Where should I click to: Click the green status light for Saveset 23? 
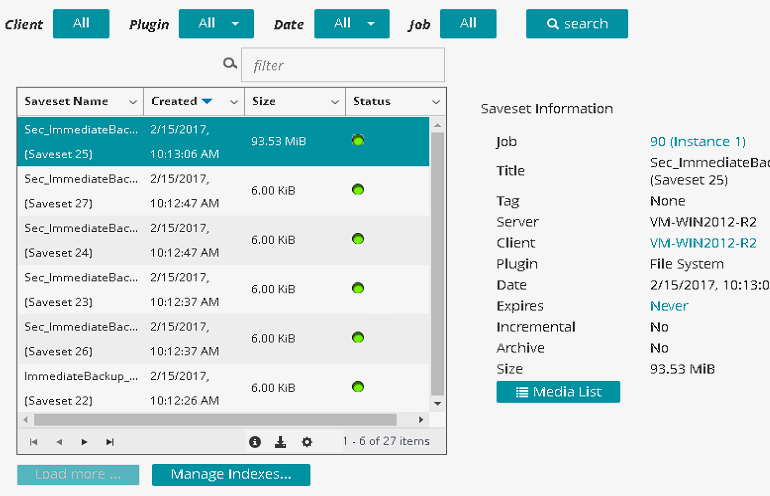[x=358, y=288]
